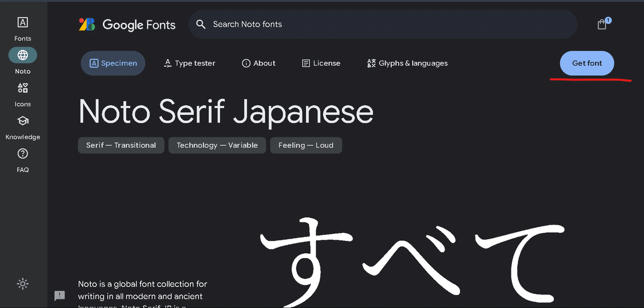The height and width of the screenshot is (308, 644).
Task: Open the Glyphs & languages tab
Action: point(407,63)
